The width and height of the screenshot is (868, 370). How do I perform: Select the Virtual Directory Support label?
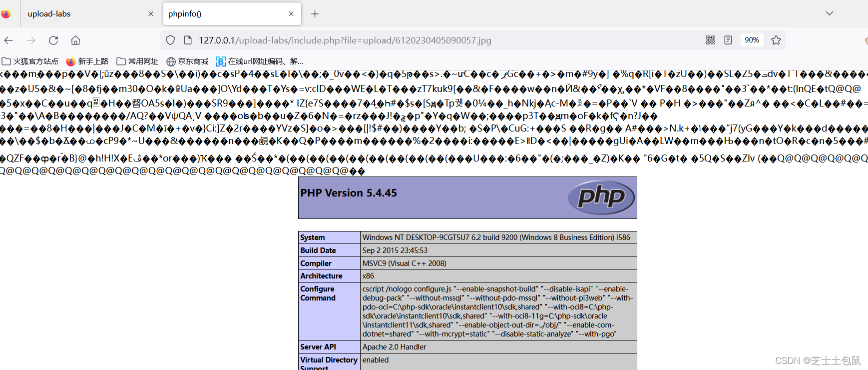click(329, 363)
